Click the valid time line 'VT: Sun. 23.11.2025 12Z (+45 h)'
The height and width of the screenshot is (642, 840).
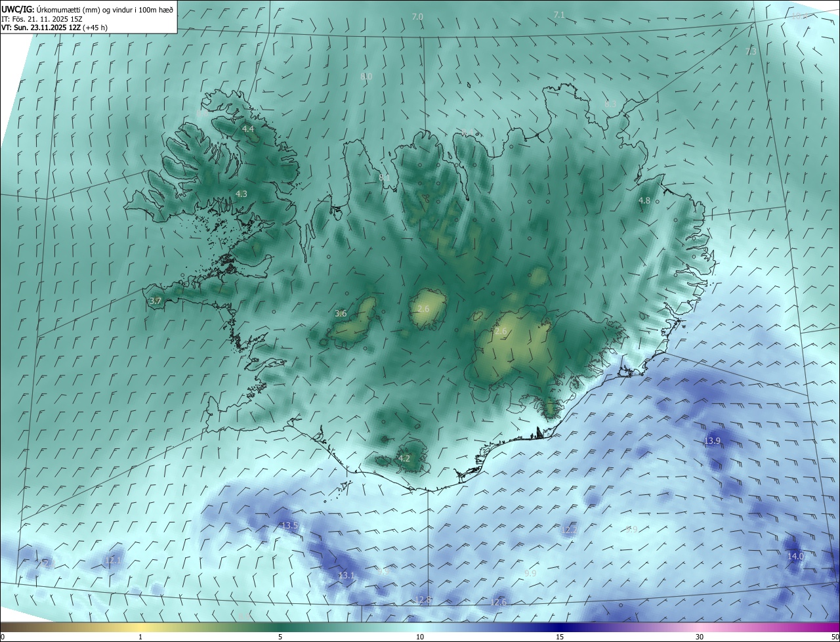pyautogui.click(x=54, y=28)
